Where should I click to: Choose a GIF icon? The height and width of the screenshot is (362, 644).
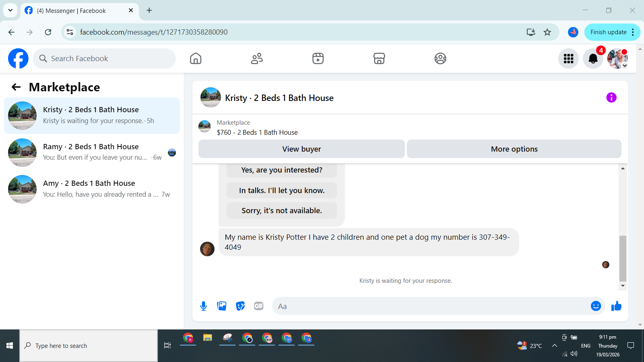coord(258,306)
